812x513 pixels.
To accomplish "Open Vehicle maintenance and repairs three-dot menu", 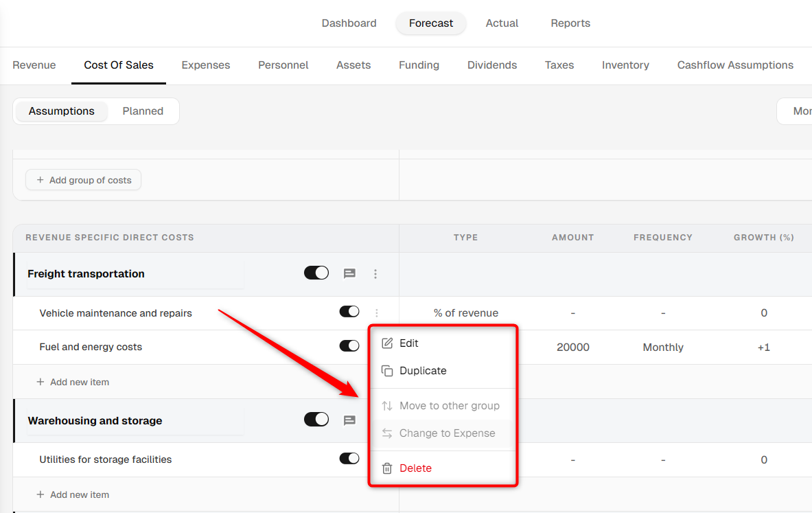I will coord(376,313).
